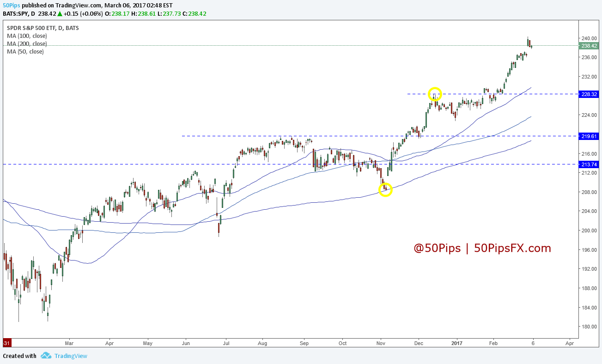Click the Jul label on time axis
This screenshot has height=364, width=602.
(x=226, y=343)
